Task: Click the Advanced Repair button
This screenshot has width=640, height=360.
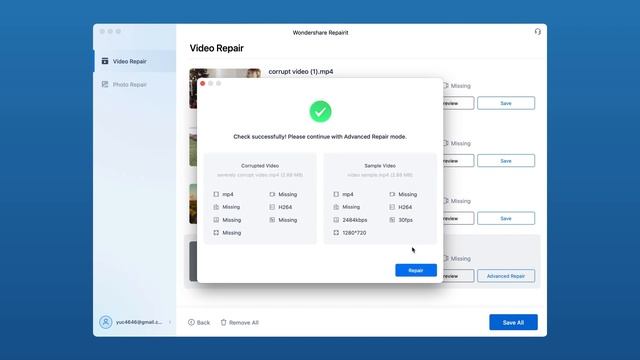Action: (506, 276)
